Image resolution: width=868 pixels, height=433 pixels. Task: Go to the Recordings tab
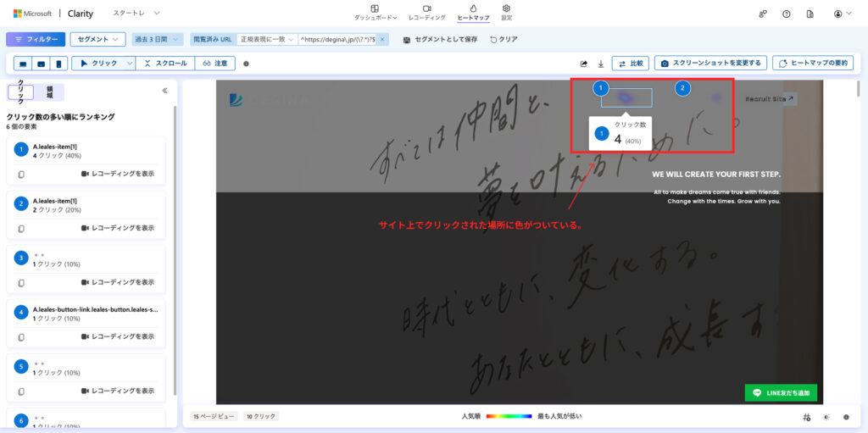426,12
